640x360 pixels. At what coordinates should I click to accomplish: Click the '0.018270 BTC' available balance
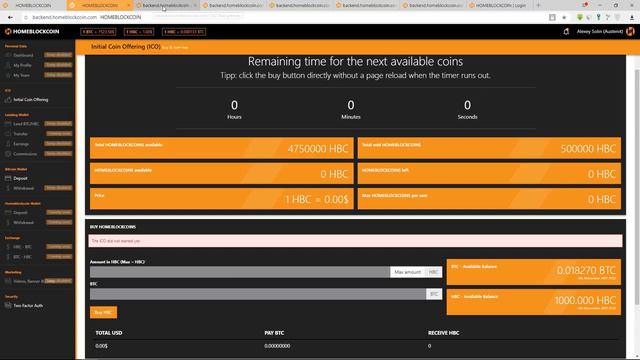[586, 270]
